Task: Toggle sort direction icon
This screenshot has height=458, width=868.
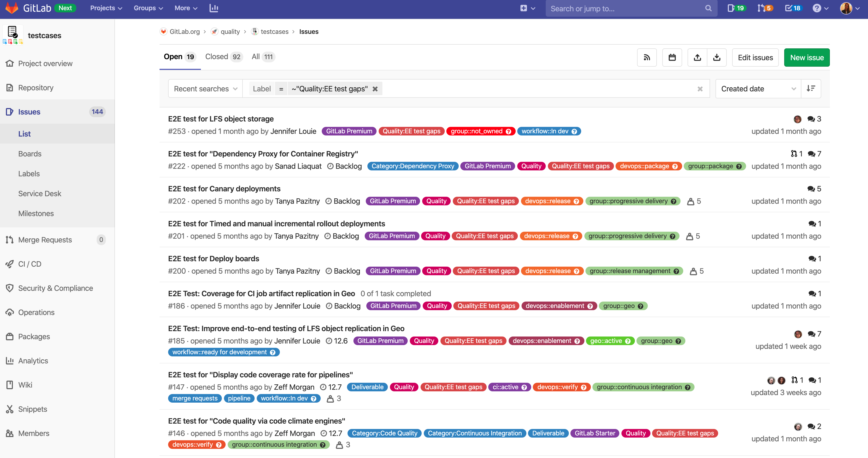Action: [x=811, y=89]
